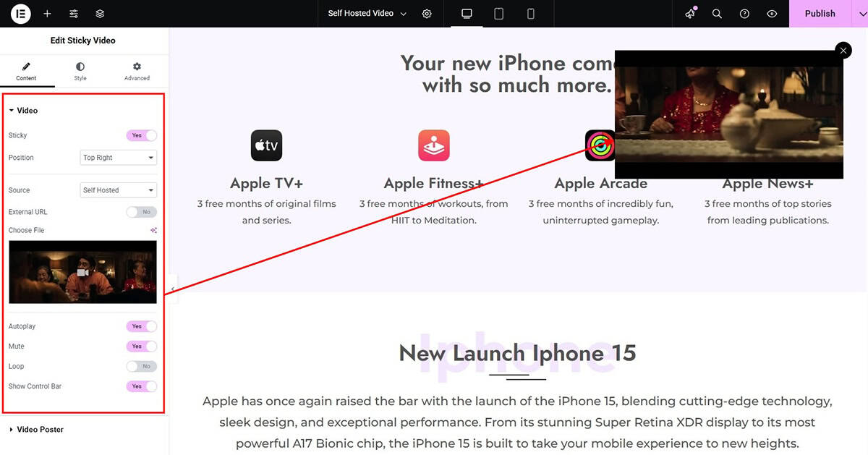Open the finder search icon

coord(717,14)
